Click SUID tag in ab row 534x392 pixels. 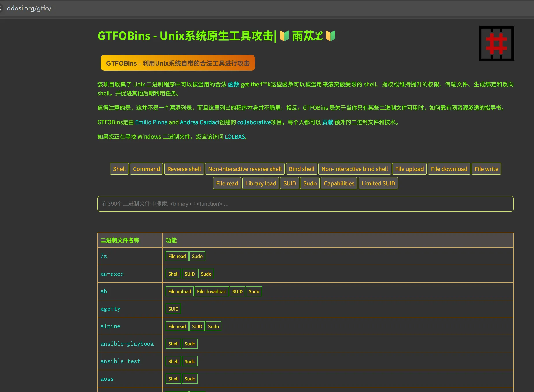(x=237, y=291)
